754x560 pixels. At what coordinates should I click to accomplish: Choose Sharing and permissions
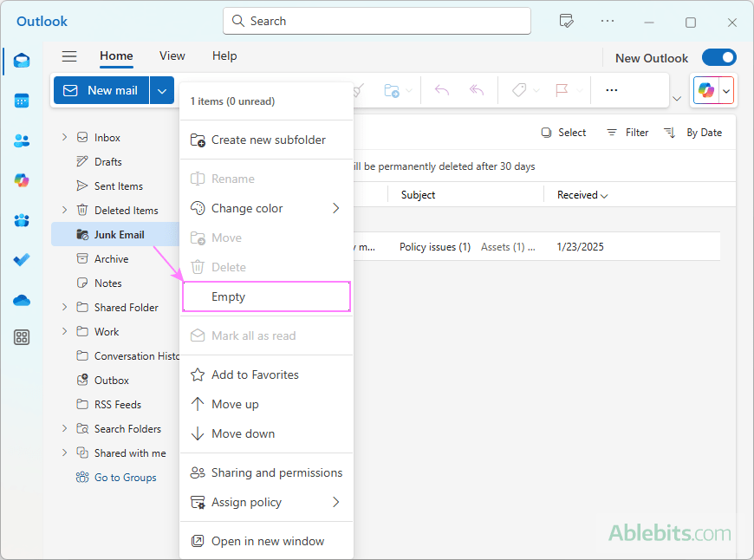coord(266,473)
